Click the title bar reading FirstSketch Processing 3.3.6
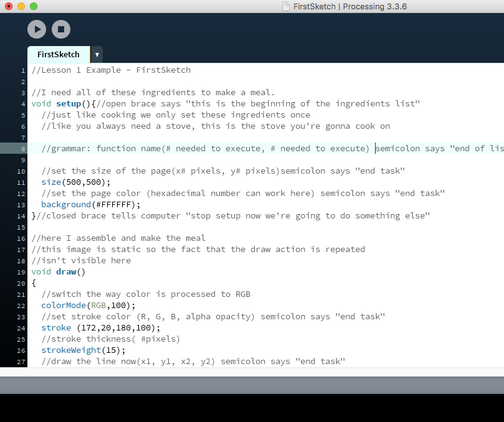504x422 pixels. pyautogui.click(x=349, y=6)
